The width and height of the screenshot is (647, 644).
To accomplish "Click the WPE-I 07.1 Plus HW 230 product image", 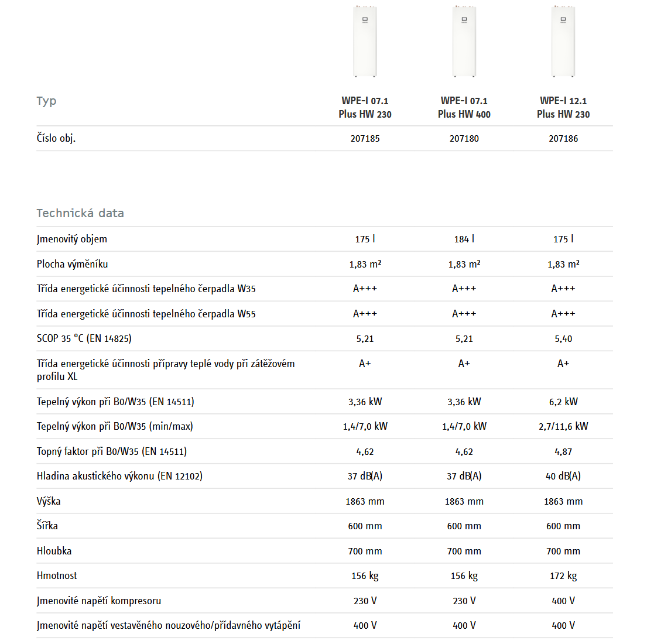I will pyautogui.click(x=365, y=41).
